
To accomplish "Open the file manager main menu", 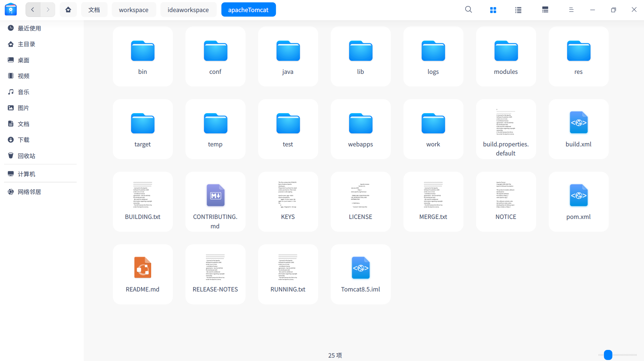I will pyautogui.click(x=571, y=10).
